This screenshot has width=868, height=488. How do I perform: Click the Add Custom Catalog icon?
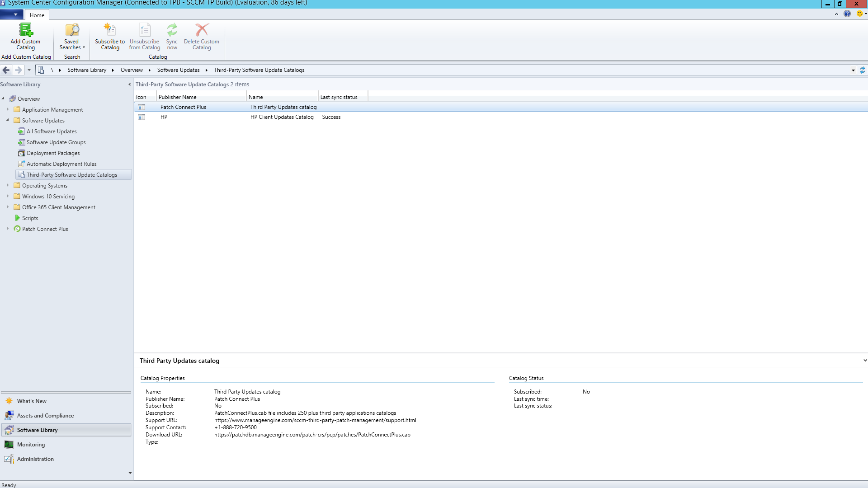(26, 30)
